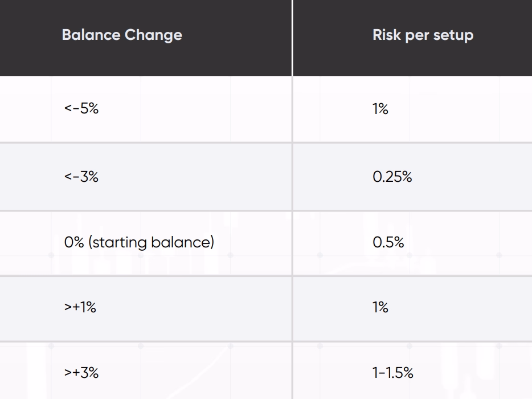The image size is (532, 399).
Task: Select the 1% risk in the >+1% row
Action: 380,307
